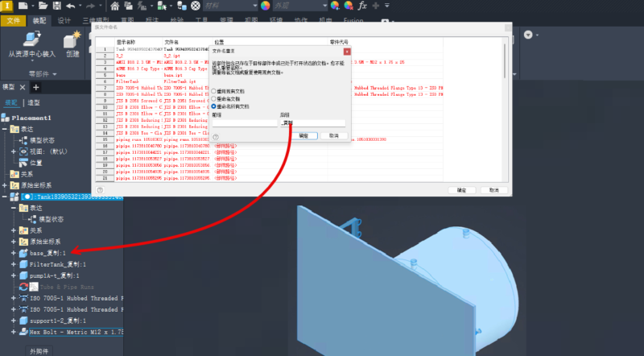Select the Placement1 root node

pyautogui.click(x=31, y=118)
